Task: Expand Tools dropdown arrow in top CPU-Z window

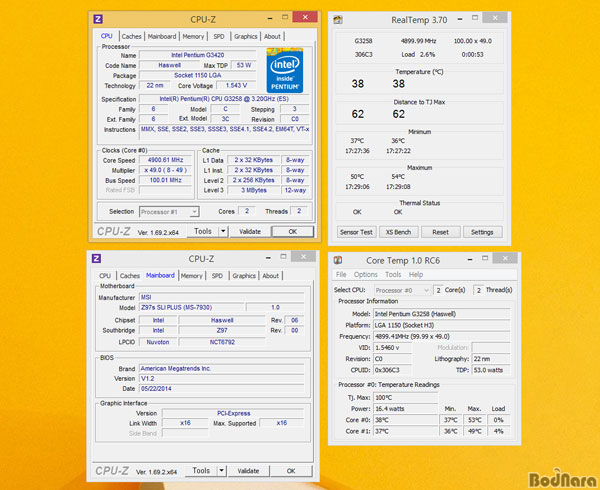Action: pyautogui.click(x=223, y=231)
